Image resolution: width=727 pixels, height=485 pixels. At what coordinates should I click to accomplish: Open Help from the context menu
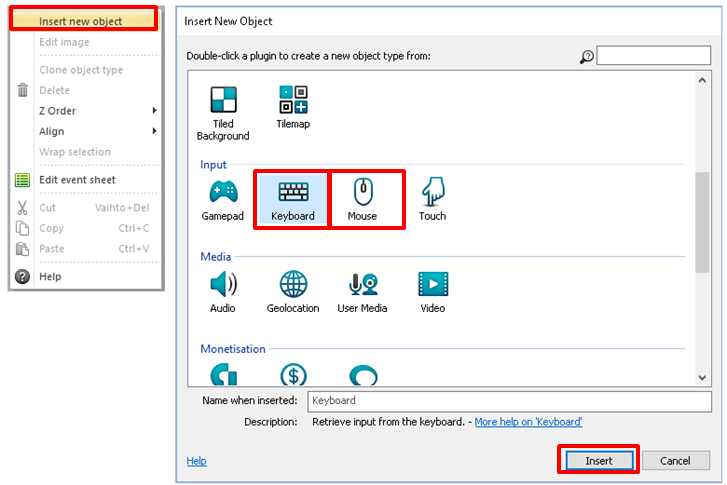[x=50, y=276]
